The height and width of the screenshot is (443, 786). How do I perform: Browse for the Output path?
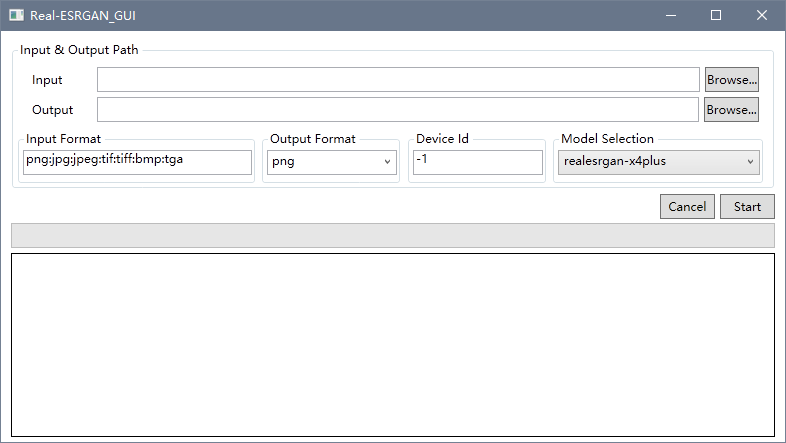pos(731,110)
